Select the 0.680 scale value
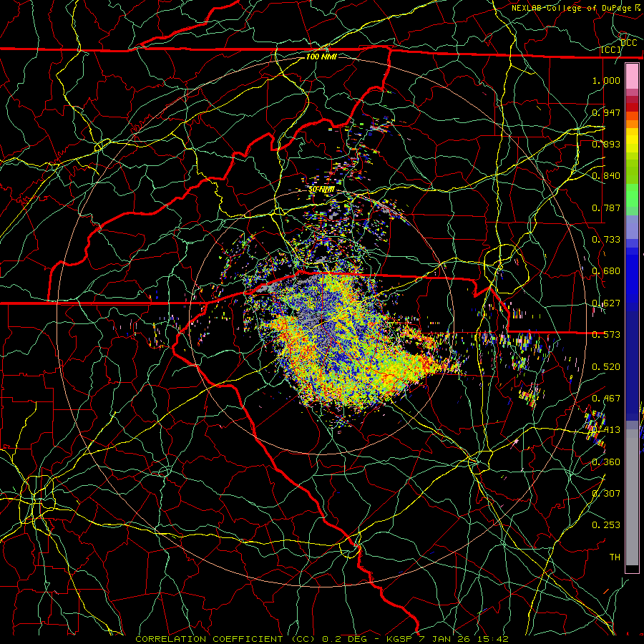Image resolution: width=644 pixels, height=644 pixels. point(606,271)
